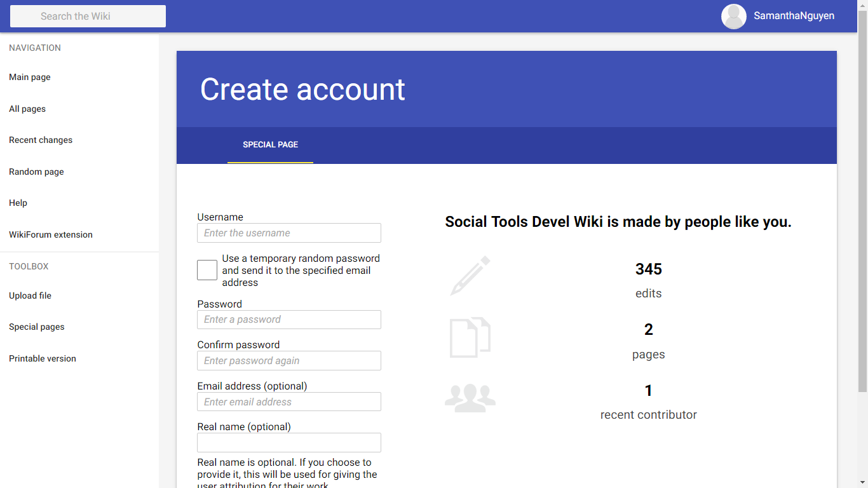This screenshot has height=488, width=868.
Task: Focus the Search the Wiki box
Action: pyautogui.click(x=88, y=17)
